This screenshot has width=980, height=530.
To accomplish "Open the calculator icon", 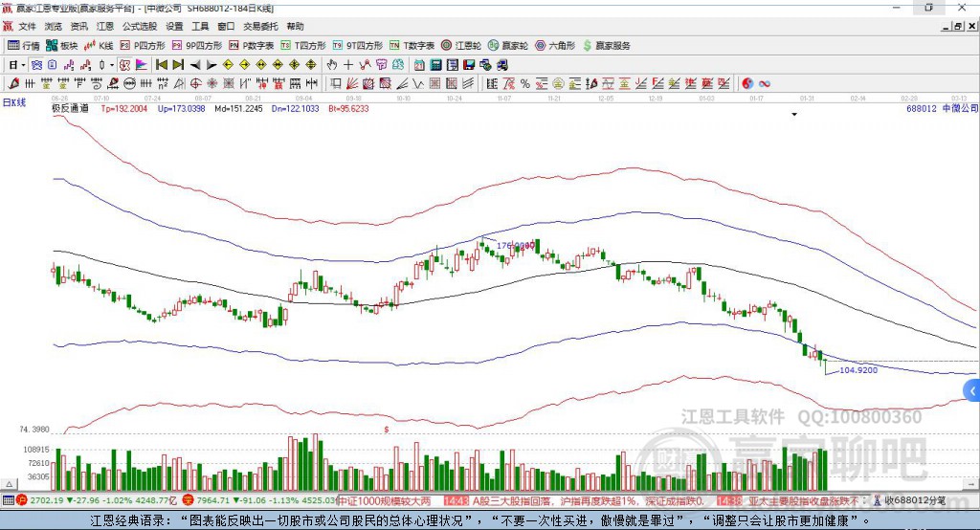I will pos(435,65).
